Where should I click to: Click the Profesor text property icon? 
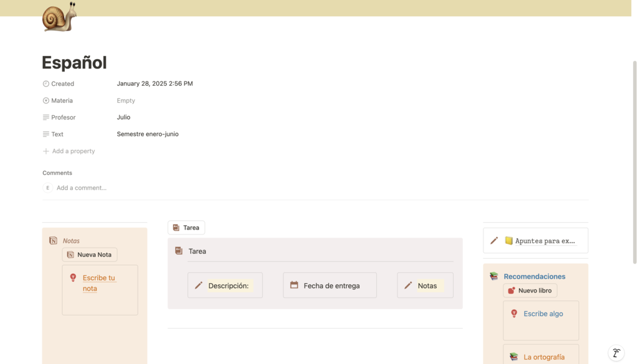46,118
